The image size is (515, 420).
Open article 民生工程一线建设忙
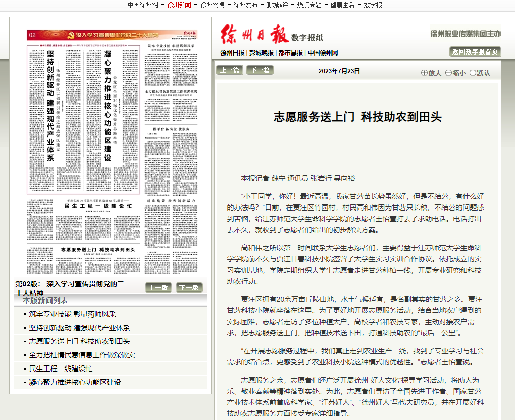(x=61, y=369)
